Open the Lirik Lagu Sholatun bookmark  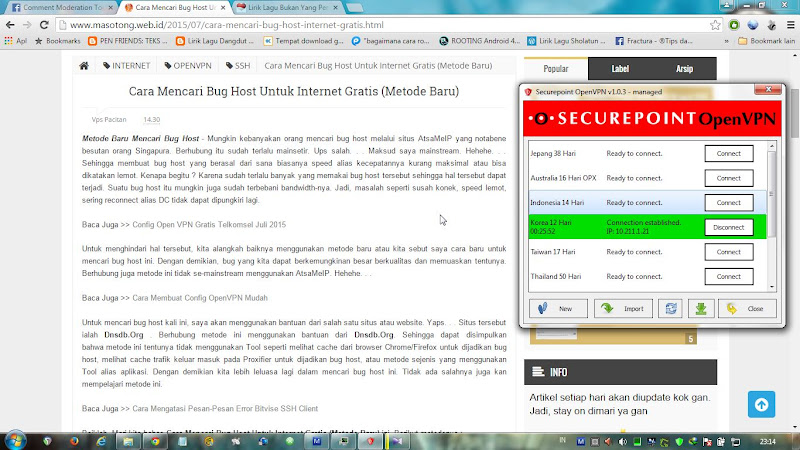click(567, 41)
